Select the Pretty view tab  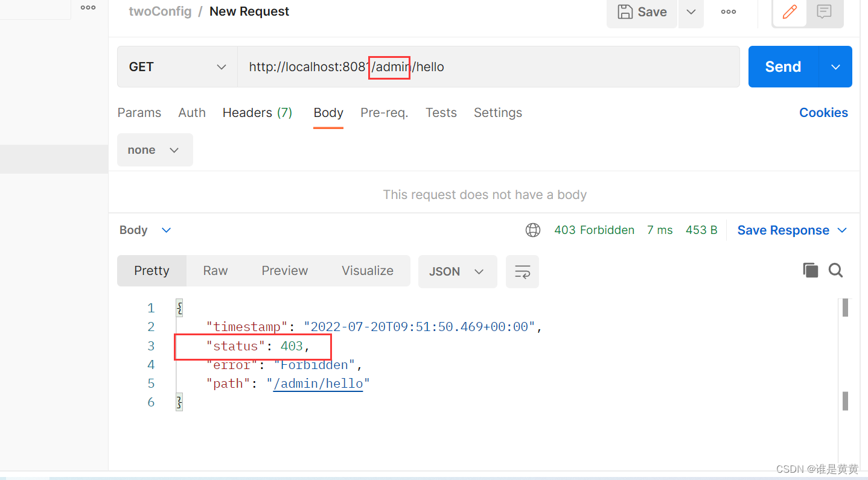coord(152,271)
